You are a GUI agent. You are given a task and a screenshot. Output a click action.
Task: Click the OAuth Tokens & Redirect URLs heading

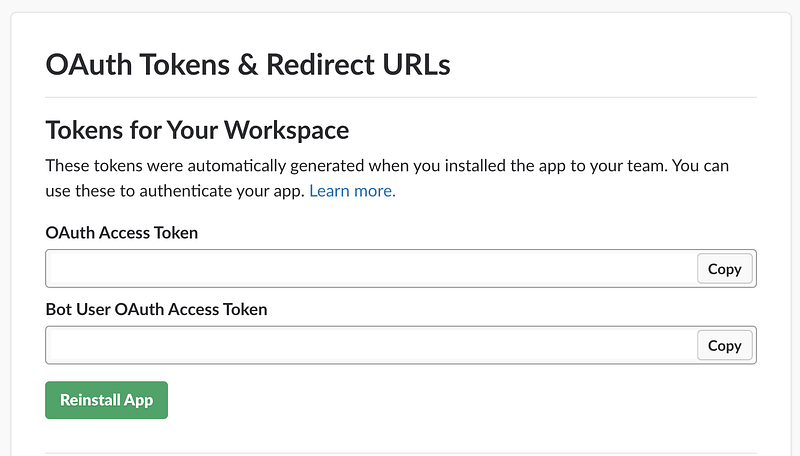[248, 64]
